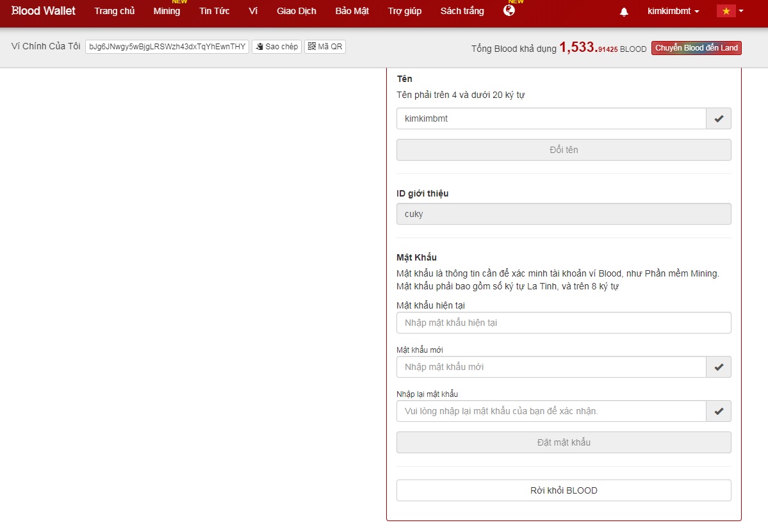The image size is (768, 532).
Task: Click checkmark beside confirm password field
Action: [719, 411]
